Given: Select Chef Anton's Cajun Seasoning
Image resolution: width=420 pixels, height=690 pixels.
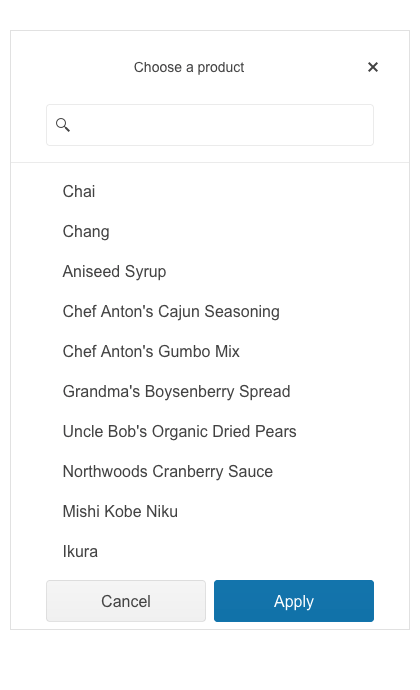Looking at the screenshot, I should [x=210, y=312].
